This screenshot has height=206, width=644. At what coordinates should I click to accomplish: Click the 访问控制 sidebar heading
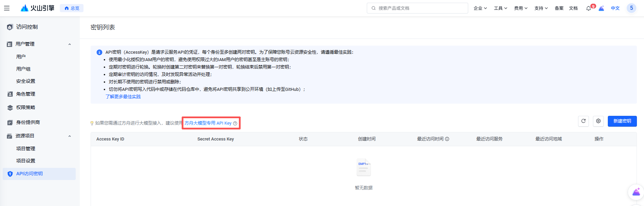click(x=27, y=27)
